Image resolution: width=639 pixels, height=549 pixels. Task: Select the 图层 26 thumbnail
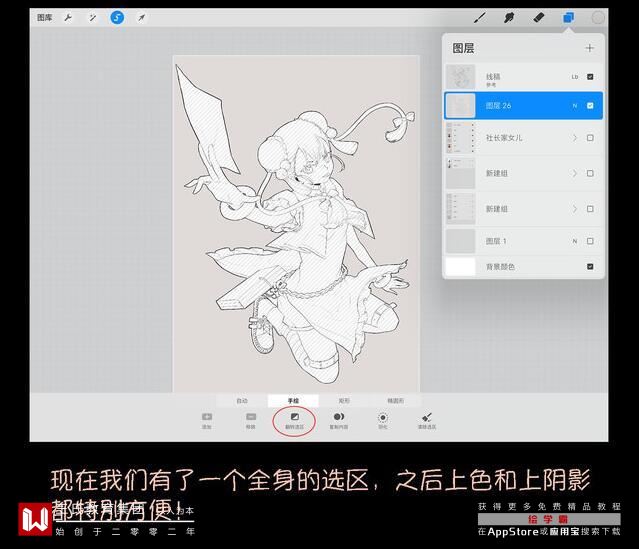click(461, 106)
